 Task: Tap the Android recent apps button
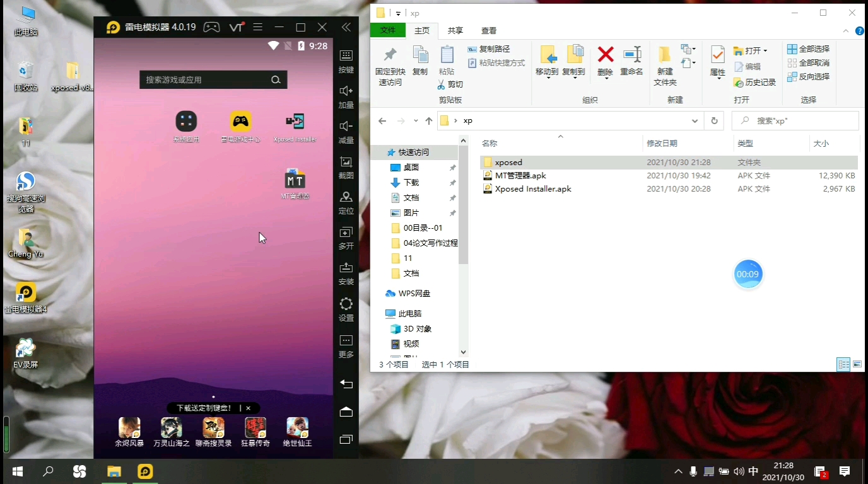click(x=346, y=439)
